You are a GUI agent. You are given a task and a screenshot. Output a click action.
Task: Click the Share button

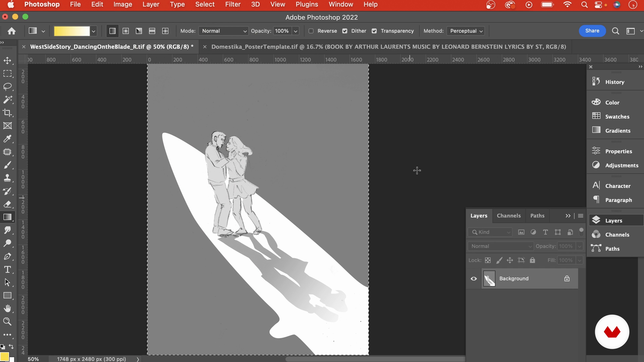592,31
